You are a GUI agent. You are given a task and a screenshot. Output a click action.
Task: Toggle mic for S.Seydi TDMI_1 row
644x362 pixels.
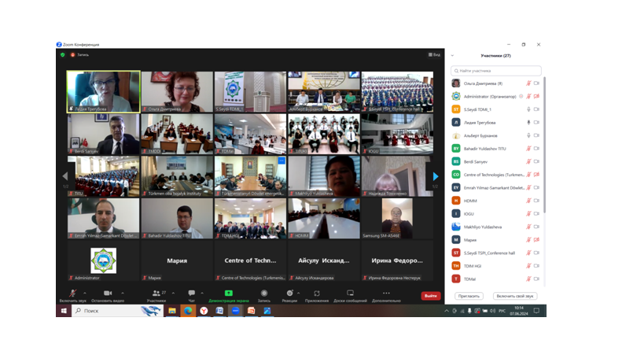point(528,109)
